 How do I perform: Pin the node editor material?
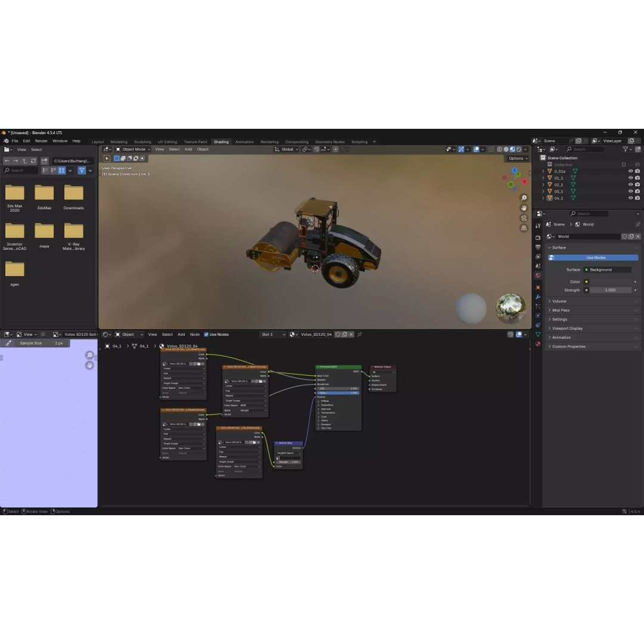[360, 335]
